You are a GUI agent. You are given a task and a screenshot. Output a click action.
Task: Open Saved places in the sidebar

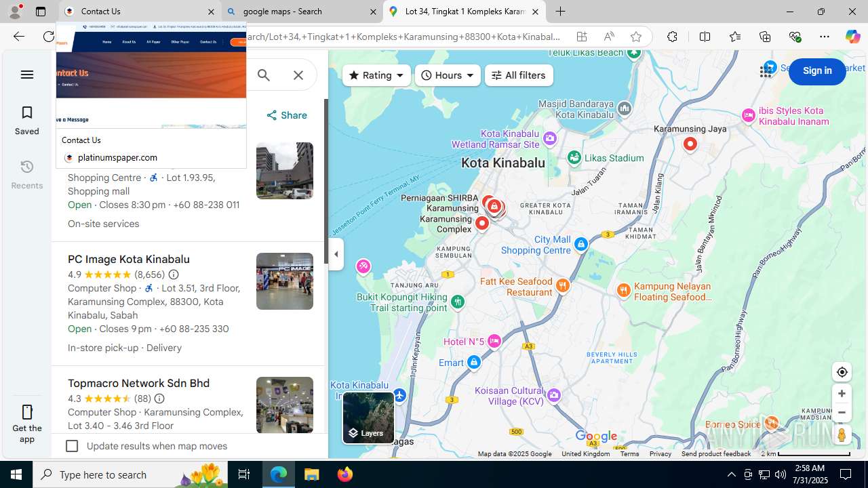(27, 120)
